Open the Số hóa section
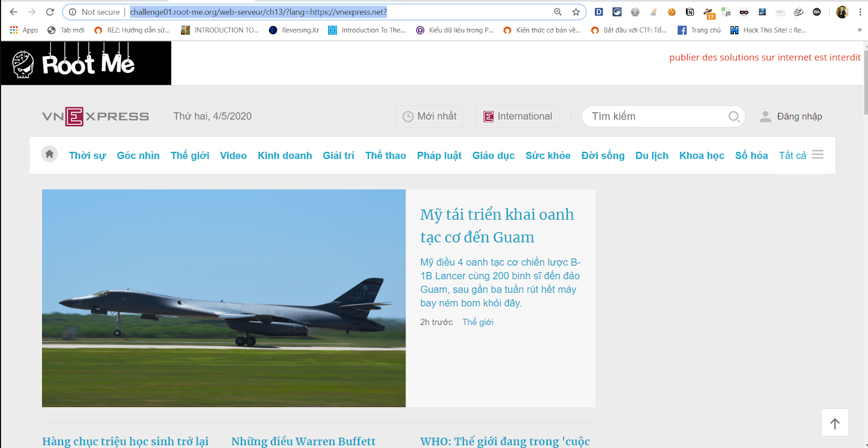Screen dimensions: 868x448 coord(751,156)
